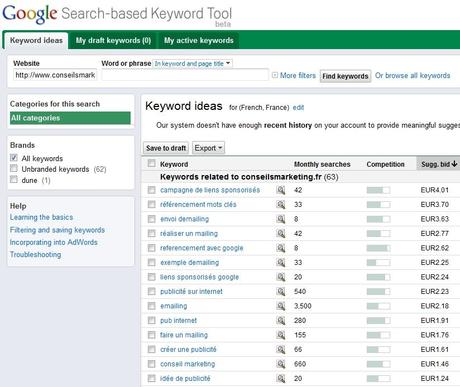Click the EUR4.01 suggested bid value

point(435,190)
